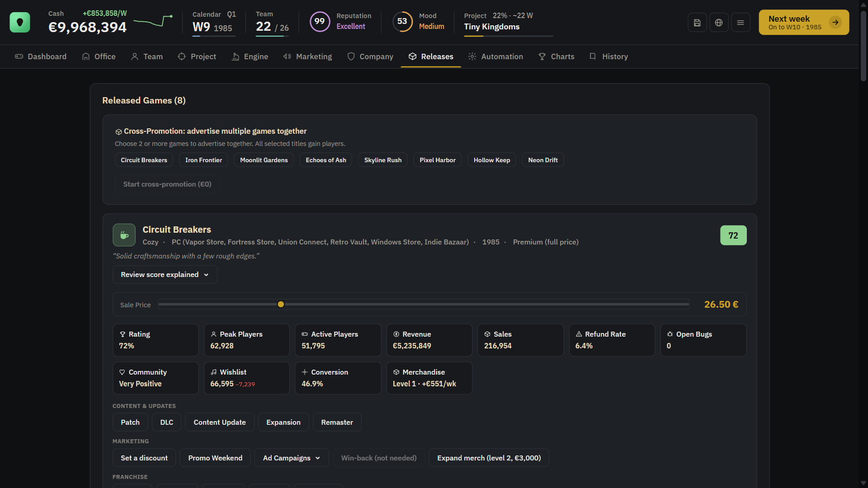Advance with the Next week button
The height and width of the screenshot is (488, 868).
tap(804, 22)
